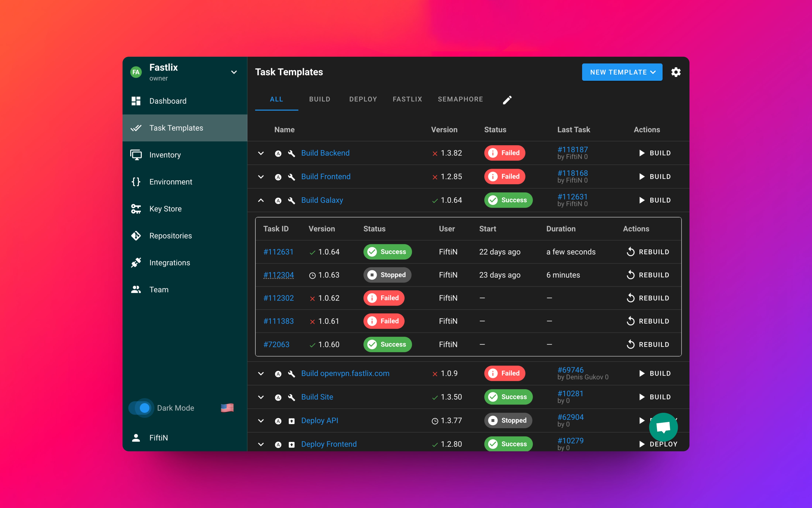The height and width of the screenshot is (508, 812).
Task: Click the Inventory monitor icon
Action: click(136, 155)
